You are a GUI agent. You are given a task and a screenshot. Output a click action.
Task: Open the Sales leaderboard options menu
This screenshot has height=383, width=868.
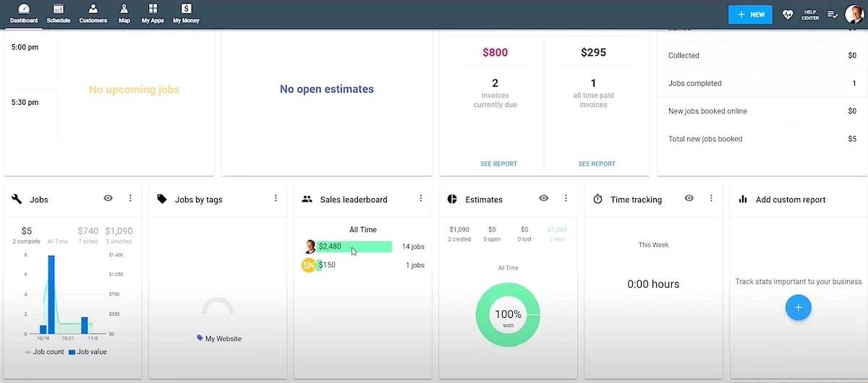(421, 198)
